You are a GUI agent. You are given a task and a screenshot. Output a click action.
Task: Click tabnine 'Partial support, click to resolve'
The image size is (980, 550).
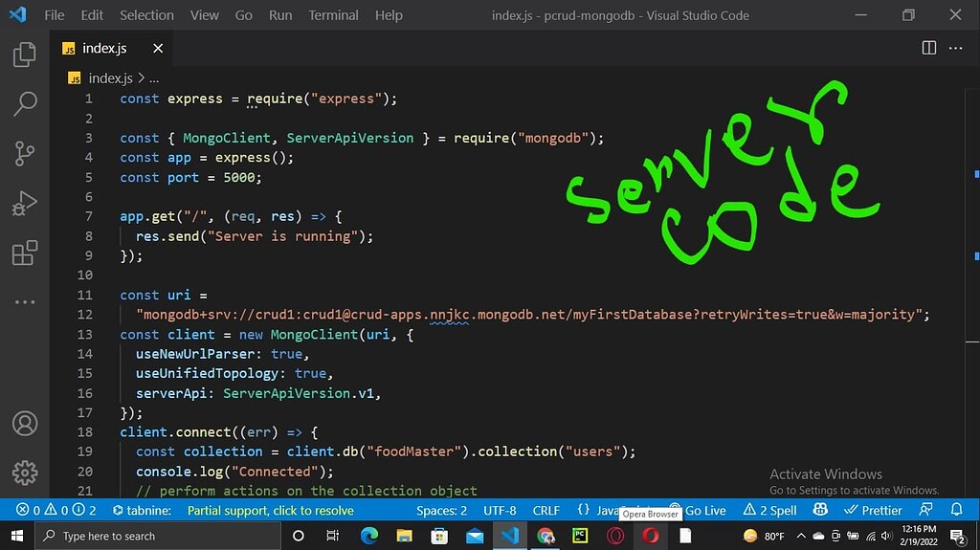[x=270, y=511]
